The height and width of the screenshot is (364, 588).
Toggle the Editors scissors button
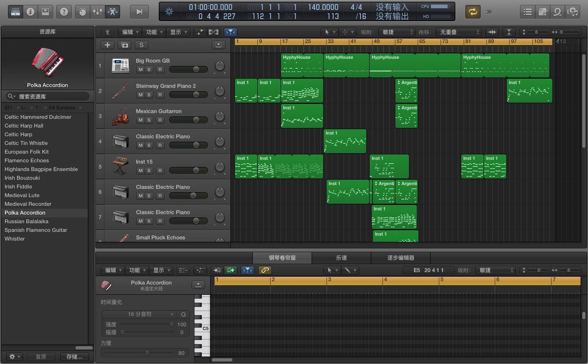point(112,12)
